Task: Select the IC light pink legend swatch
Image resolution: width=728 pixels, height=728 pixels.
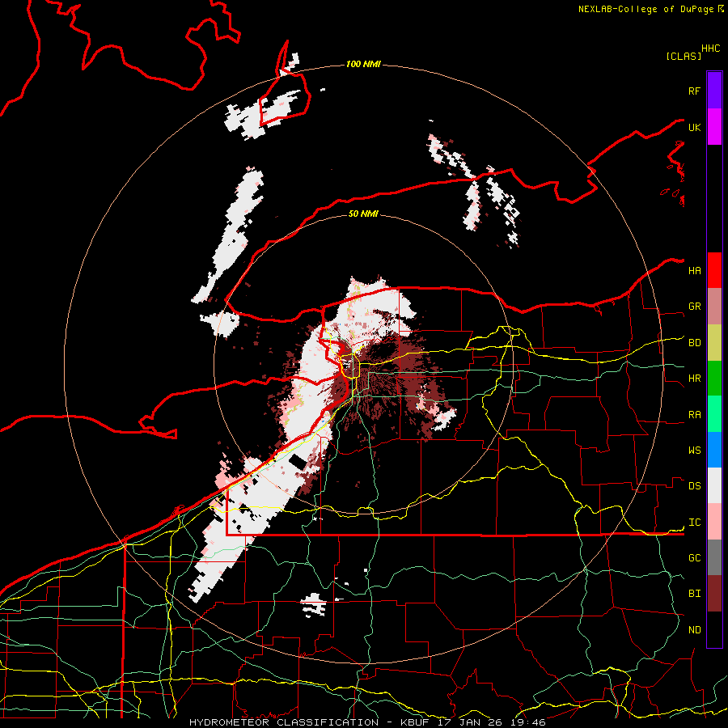Action: click(714, 522)
